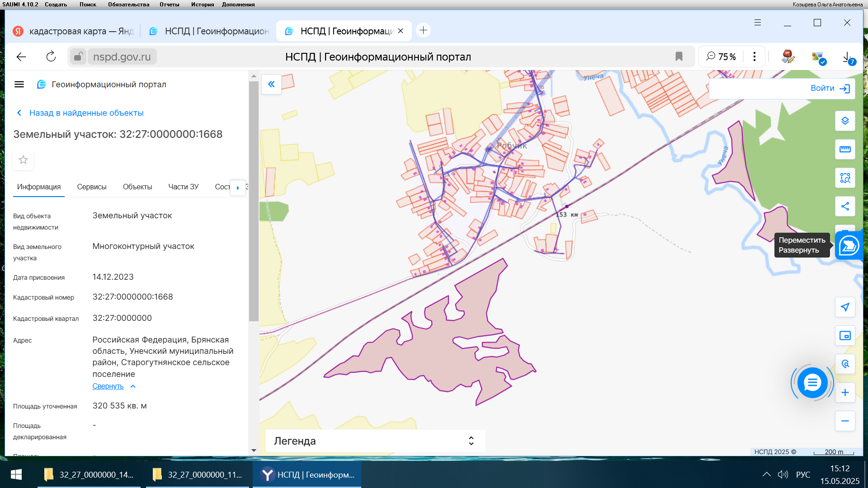868x488 pixels.
Task: Open the overview map icon
Action: point(845,336)
